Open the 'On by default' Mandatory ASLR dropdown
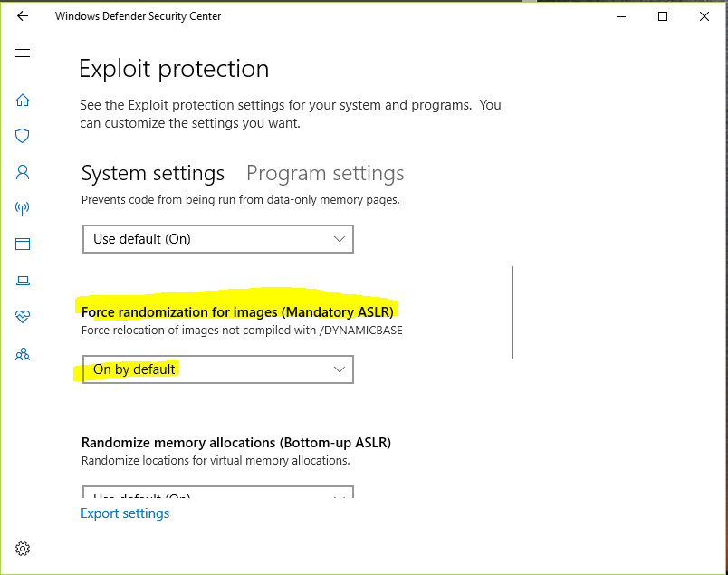Screen dimensions: 728x575 [x=217, y=369]
